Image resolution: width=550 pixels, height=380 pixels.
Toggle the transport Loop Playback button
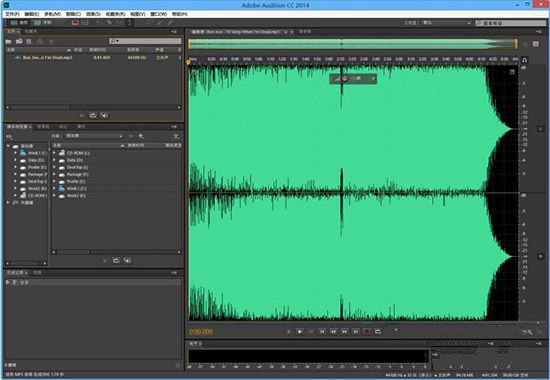pos(378,331)
